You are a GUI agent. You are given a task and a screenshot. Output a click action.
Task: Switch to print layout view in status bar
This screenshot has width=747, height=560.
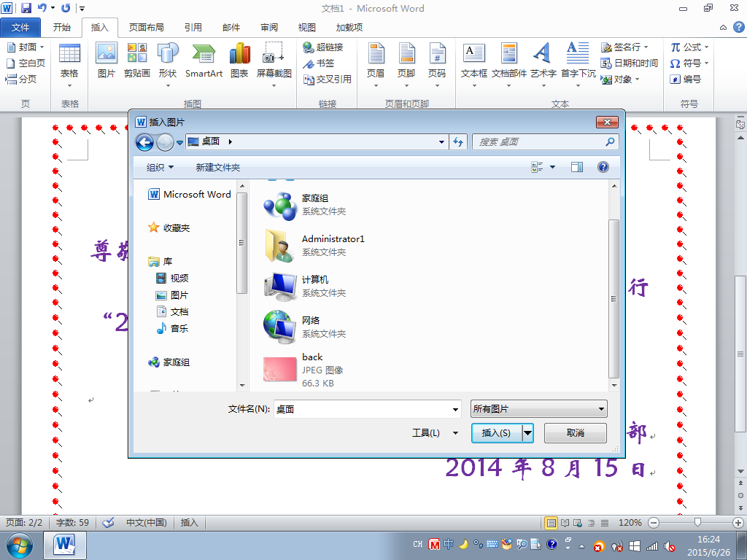pyautogui.click(x=551, y=523)
